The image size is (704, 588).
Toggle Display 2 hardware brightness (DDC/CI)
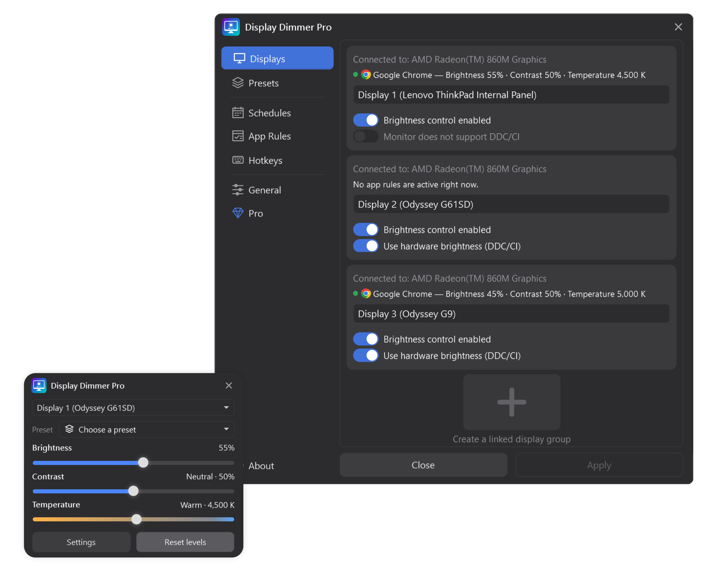(366, 246)
